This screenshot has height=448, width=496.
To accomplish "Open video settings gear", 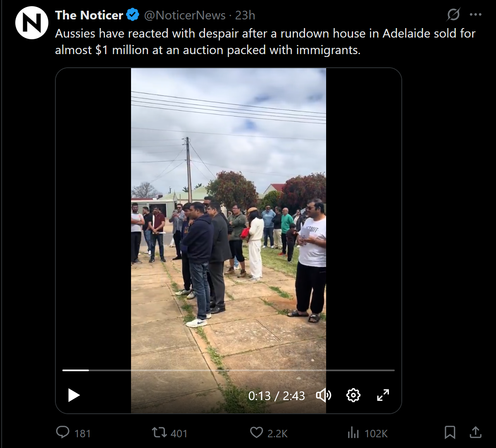I will point(353,395).
